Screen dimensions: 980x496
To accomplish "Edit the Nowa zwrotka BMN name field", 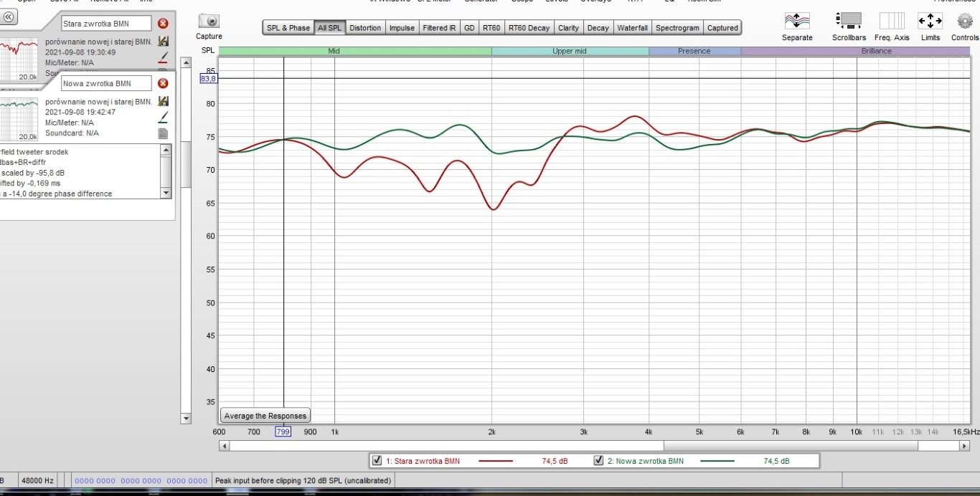I will [106, 83].
